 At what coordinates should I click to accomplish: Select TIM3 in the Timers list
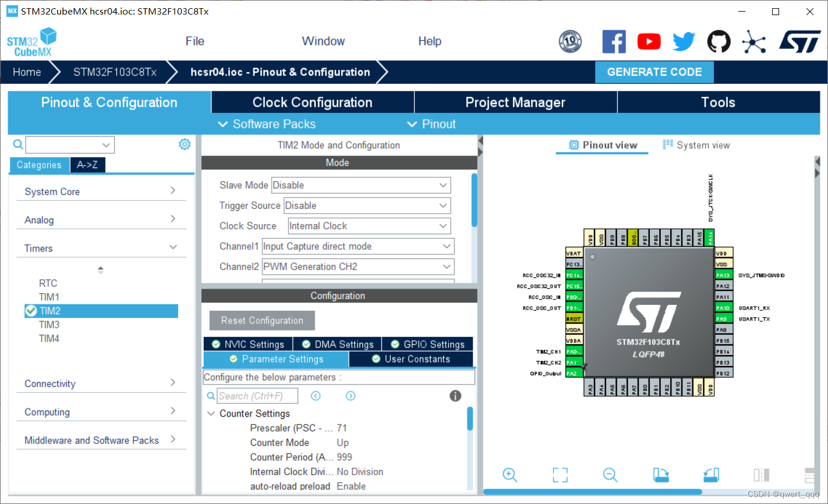point(49,325)
